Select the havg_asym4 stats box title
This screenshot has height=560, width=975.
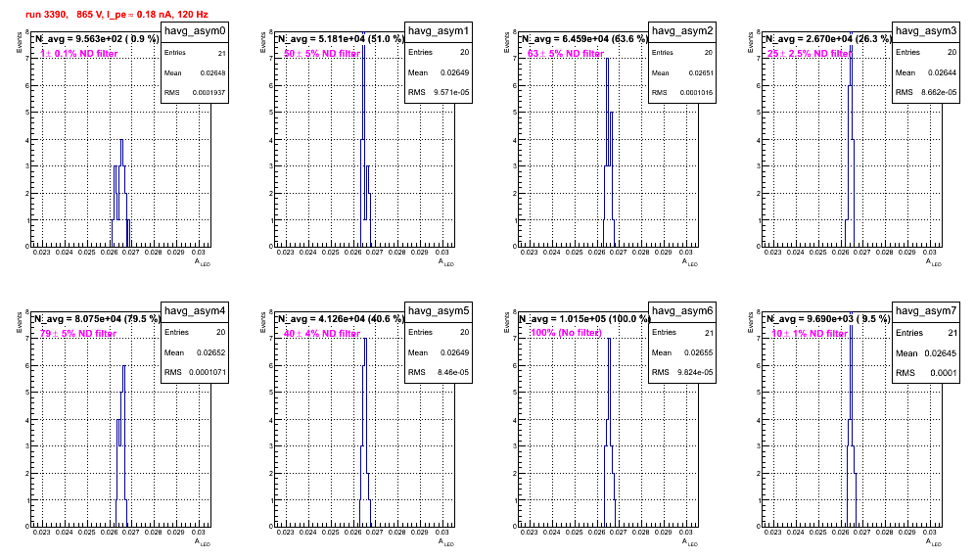point(195,310)
